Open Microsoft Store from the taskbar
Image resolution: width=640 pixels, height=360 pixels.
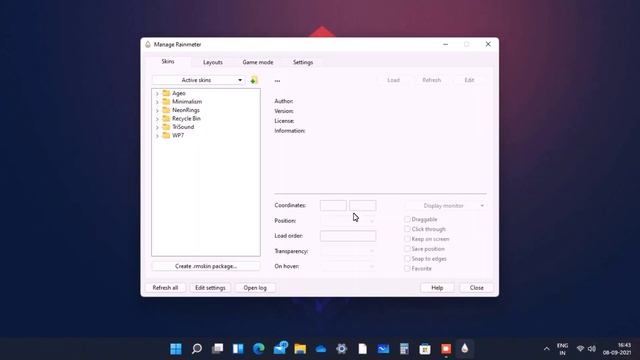(x=425, y=349)
